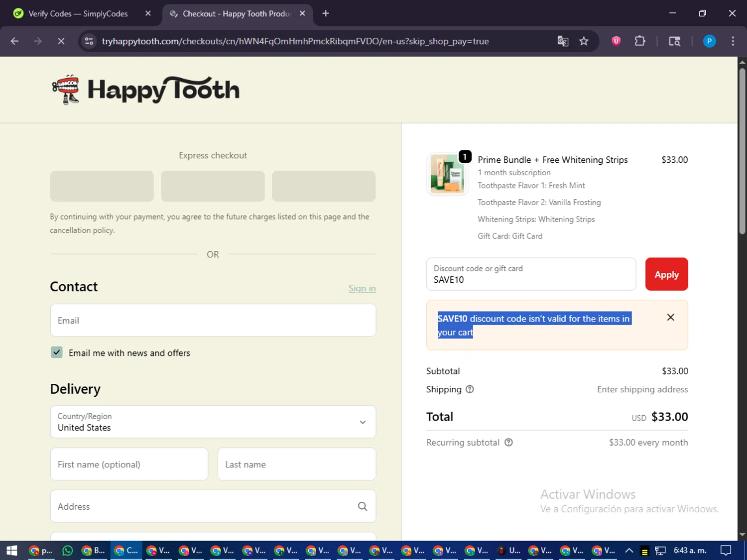Open the Windows Start menu
This screenshot has height=560, width=747.
tap(11, 550)
